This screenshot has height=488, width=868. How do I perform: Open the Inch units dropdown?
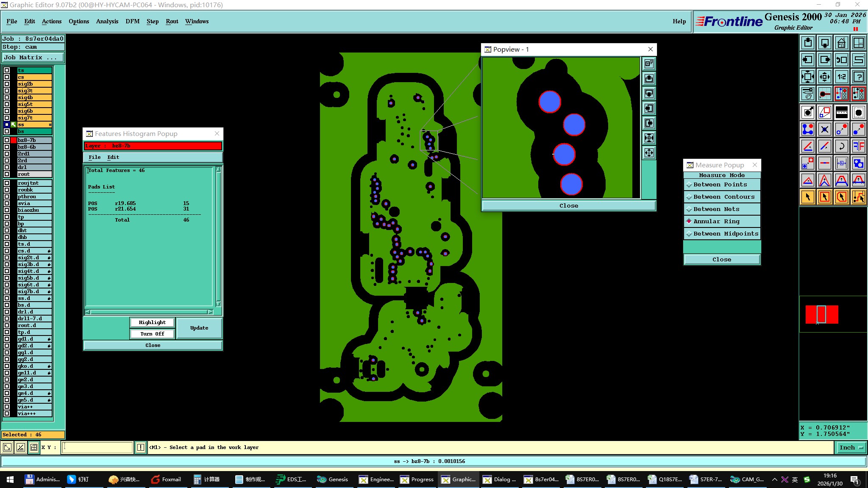851,447
